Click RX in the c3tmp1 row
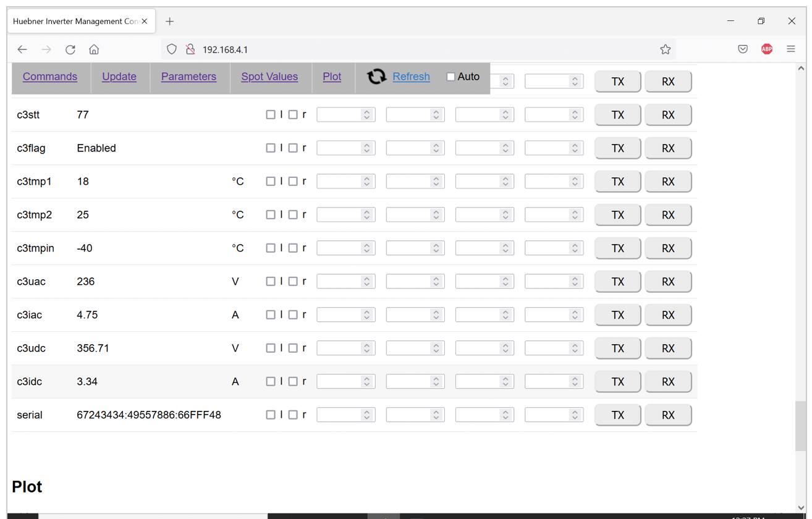The image size is (812, 519). [x=668, y=182]
